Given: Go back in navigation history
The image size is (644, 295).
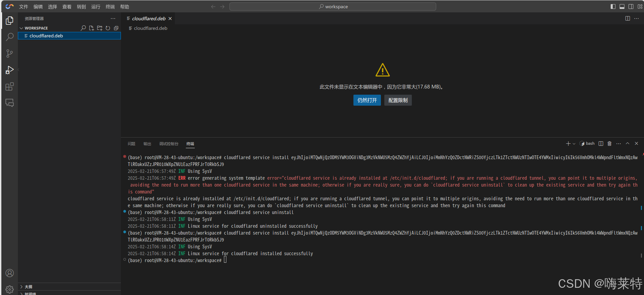Looking at the screenshot, I should coord(213,7).
